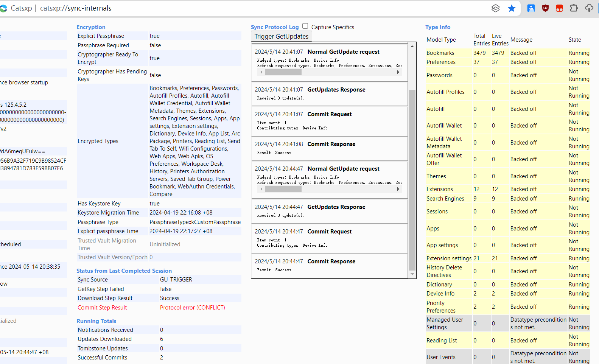Image resolution: width=599 pixels, height=364 pixels.
Task: Click the stacked-layers icon in the address bar
Action: [x=495, y=8]
